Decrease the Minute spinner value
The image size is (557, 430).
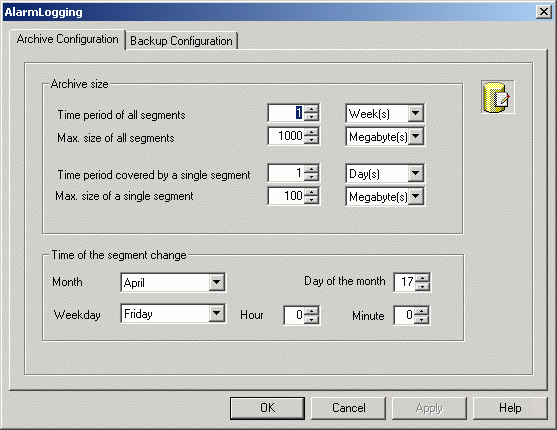pyautogui.click(x=422, y=319)
